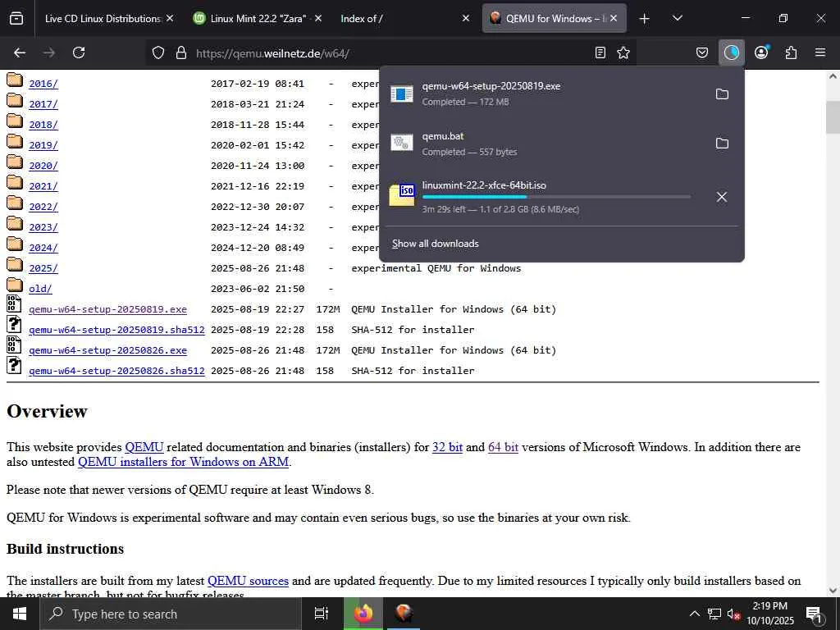Viewport: 840px width, 630px height.
Task: Open the Firefox account icon
Action: 761,52
